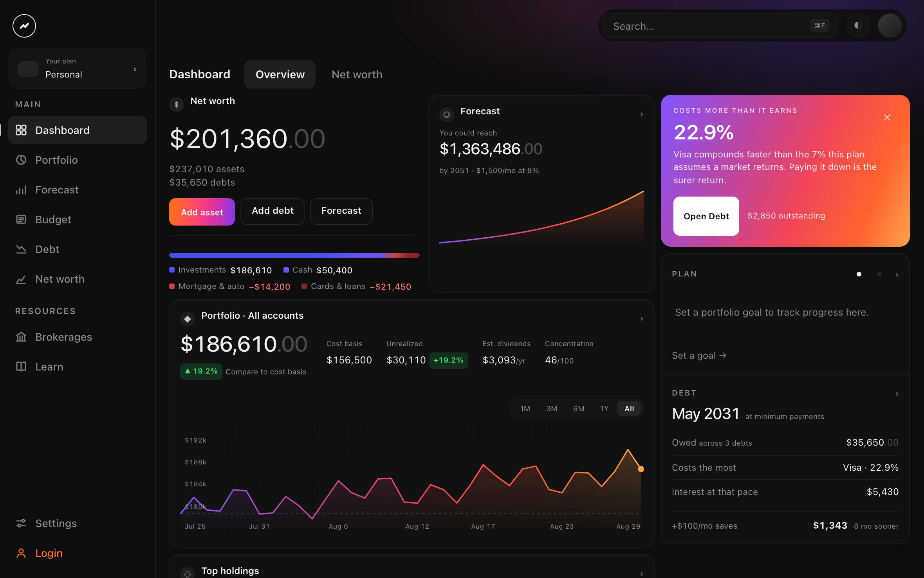This screenshot has height=578, width=924.
Task: Select the 3M chart range
Action: pyautogui.click(x=552, y=408)
